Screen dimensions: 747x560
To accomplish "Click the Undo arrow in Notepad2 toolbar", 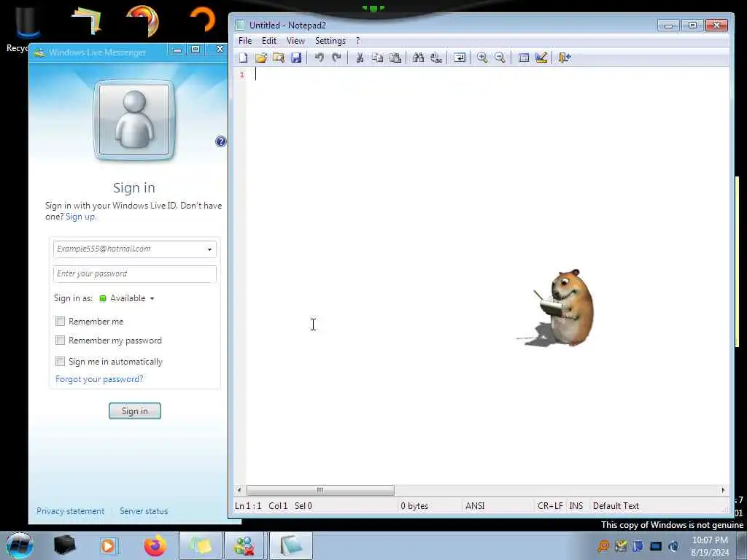I will coord(320,58).
